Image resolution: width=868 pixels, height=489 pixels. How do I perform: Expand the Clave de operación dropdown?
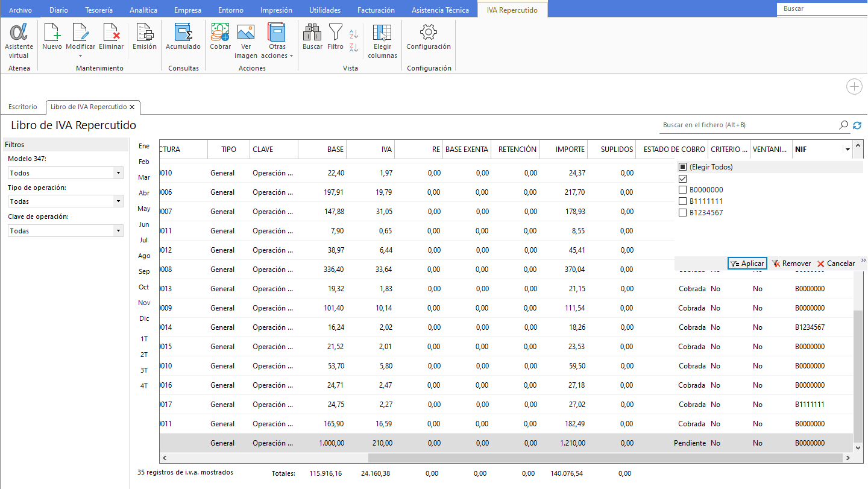click(x=118, y=231)
